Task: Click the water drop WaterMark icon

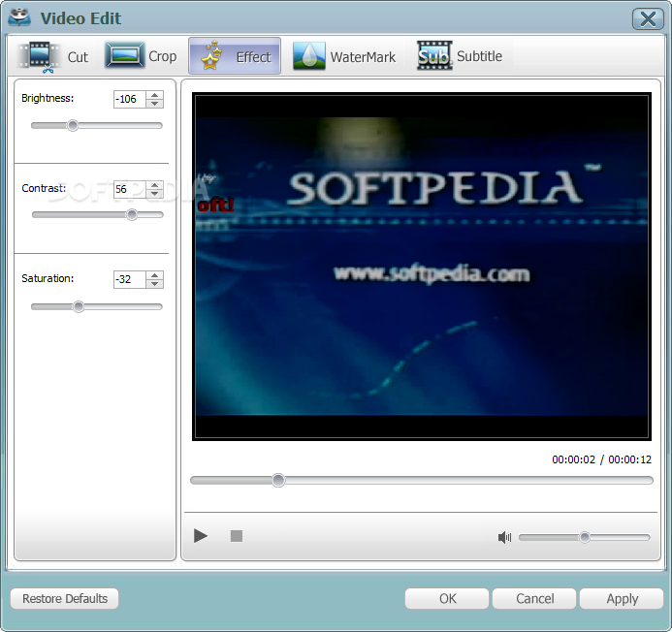Action: pos(309,55)
